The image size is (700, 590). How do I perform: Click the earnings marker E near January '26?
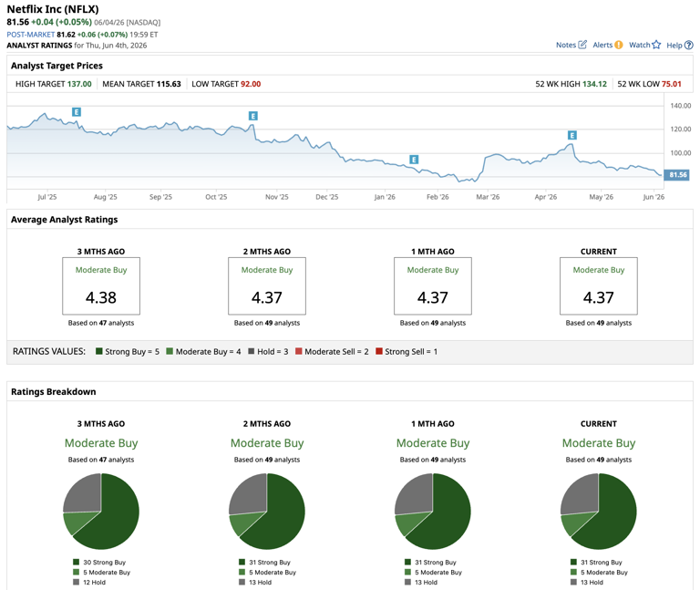pos(414,160)
